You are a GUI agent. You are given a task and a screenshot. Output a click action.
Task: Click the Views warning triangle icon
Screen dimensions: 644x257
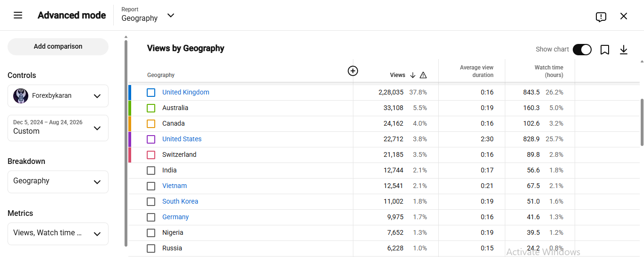coord(423,75)
